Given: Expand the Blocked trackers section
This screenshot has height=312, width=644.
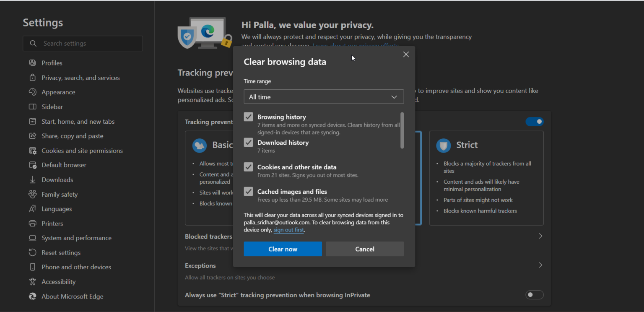Looking at the screenshot, I should 540,236.
